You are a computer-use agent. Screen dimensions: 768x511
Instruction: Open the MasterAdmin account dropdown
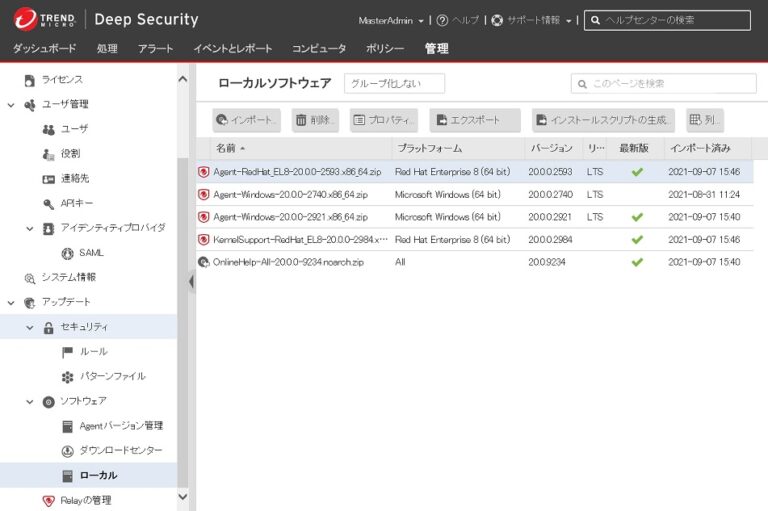pos(390,21)
